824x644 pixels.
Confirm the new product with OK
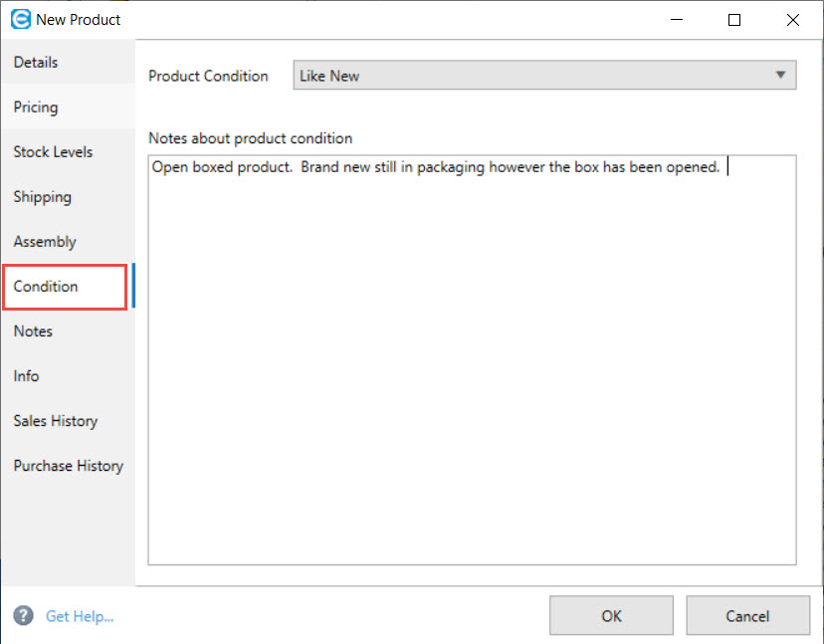[611, 616]
